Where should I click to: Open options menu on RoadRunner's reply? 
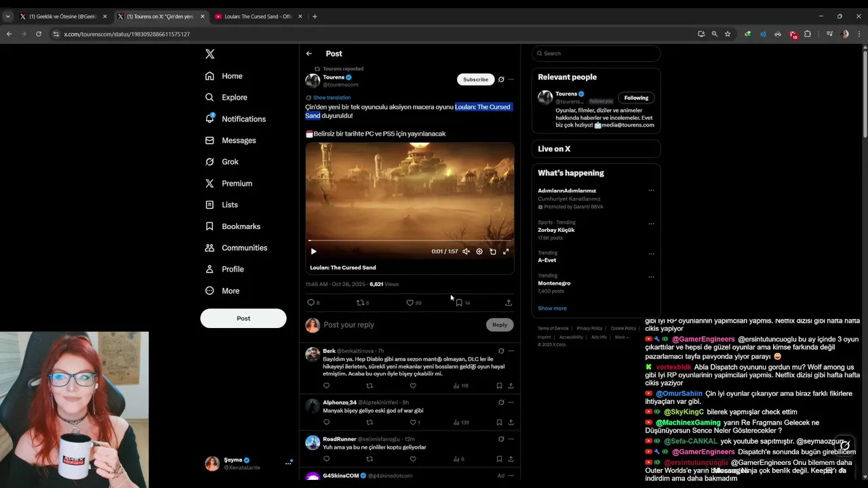tap(511, 439)
